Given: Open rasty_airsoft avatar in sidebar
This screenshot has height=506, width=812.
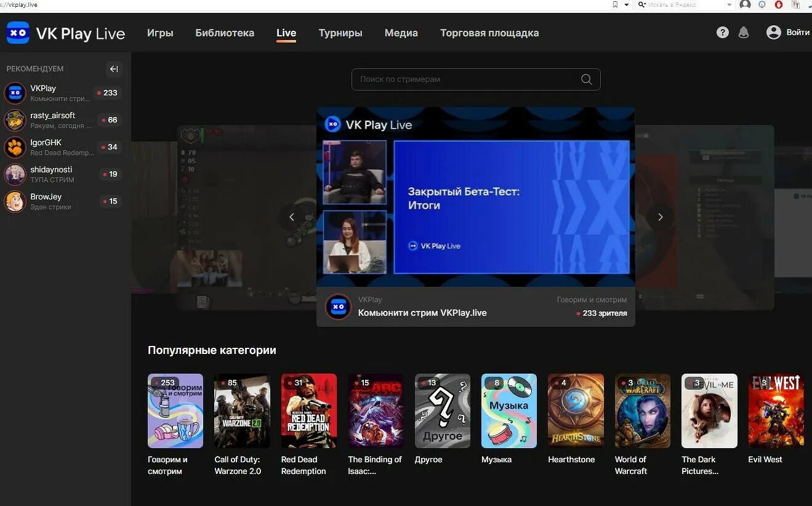Looking at the screenshot, I should click(15, 120).
